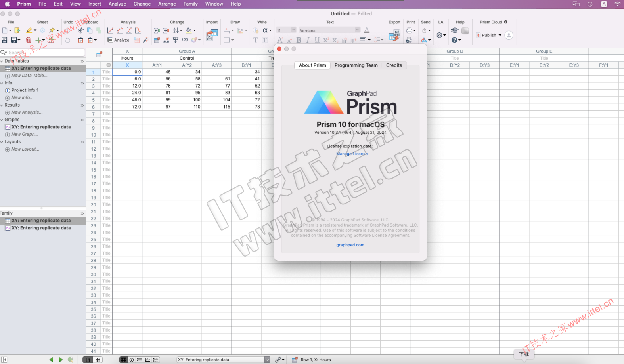Click the sort A-Z icon in Change group

(177, 30)
